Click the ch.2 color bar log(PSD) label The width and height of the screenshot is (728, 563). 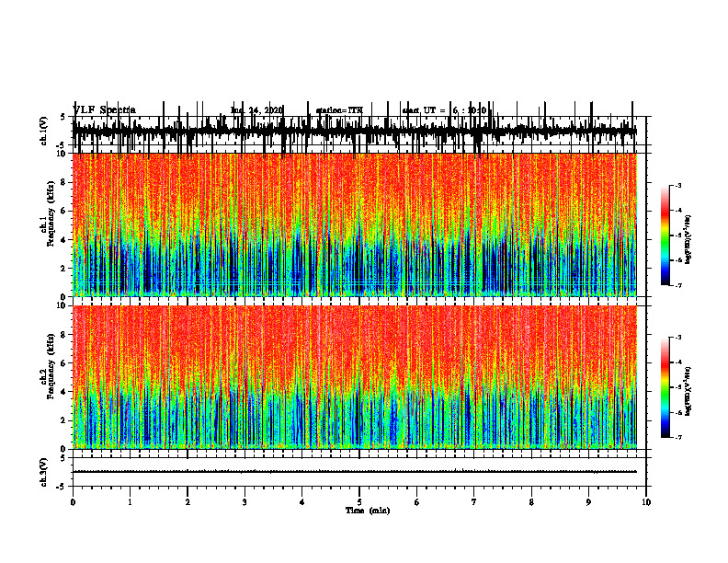pyautogui.click(x=688, y=392)
